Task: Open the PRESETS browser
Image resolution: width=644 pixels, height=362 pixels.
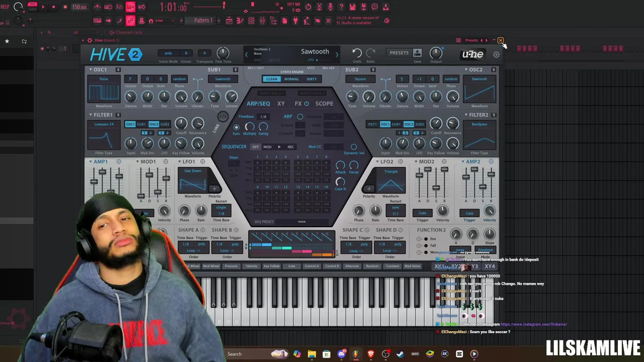Action: pos(399,53)
